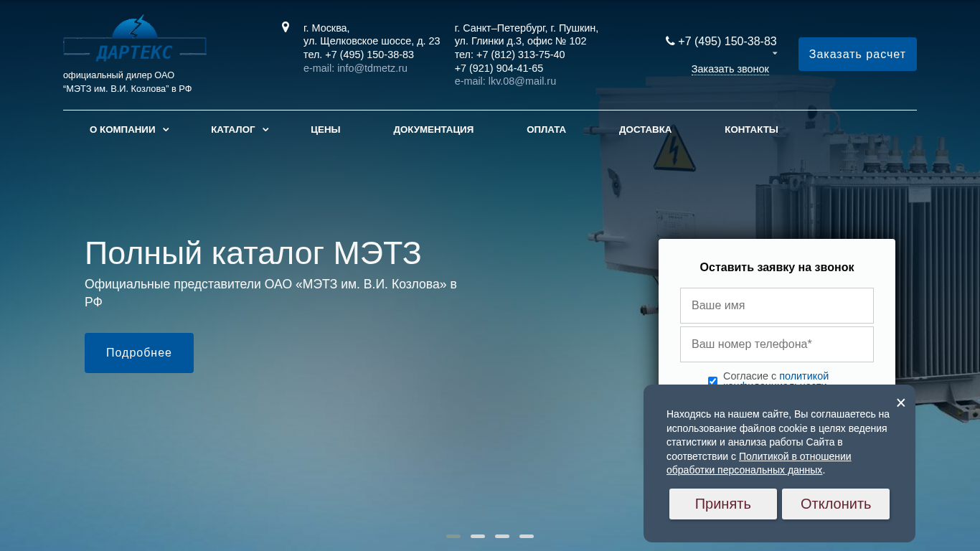Go to the Цены page
Image resolution: width=980 pixels, height=551 pixels.
coord(326,130)
